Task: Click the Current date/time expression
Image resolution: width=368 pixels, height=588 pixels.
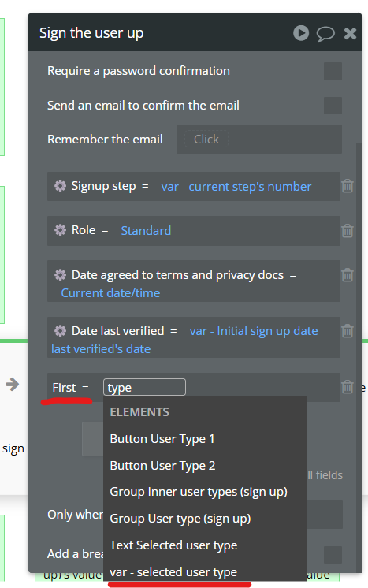Action: tap(110, 293)
